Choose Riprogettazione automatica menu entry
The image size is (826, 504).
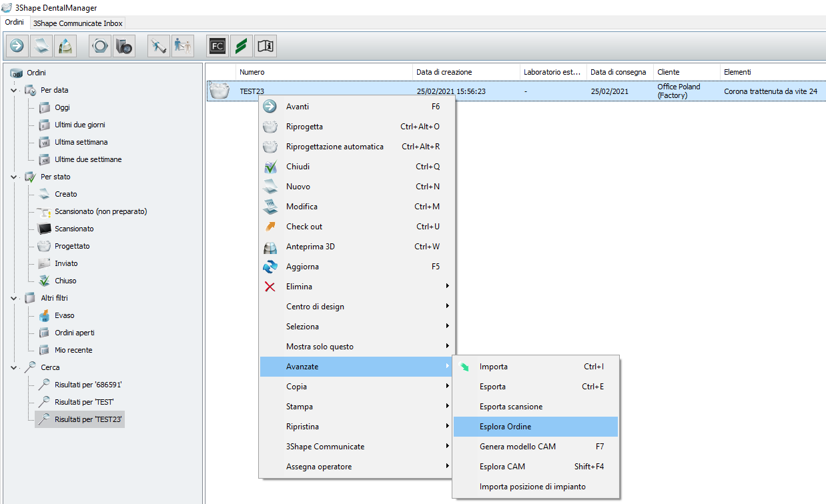click(x=357, y=147)
